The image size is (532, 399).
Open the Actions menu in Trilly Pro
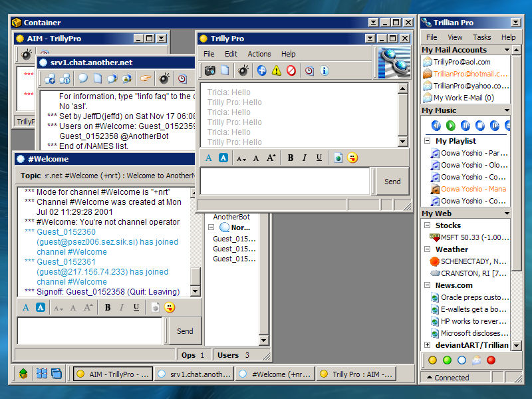pyautogui.click(x=259, y=54)
